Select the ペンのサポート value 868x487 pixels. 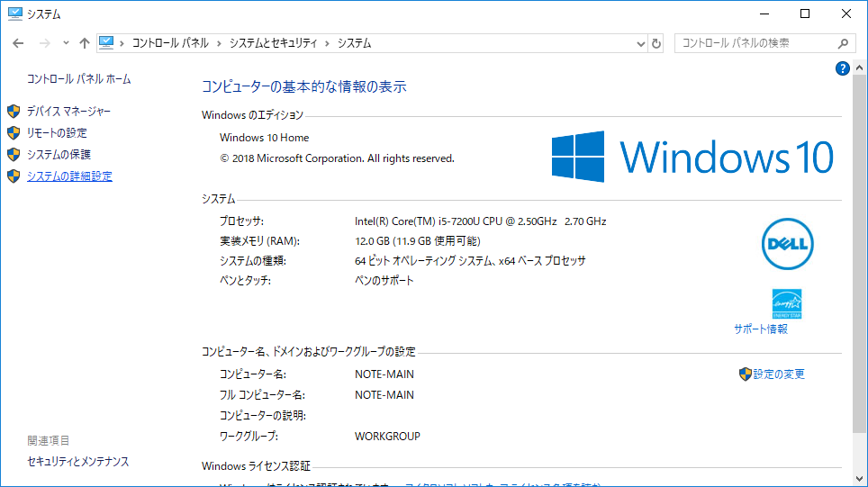(384, 281)
